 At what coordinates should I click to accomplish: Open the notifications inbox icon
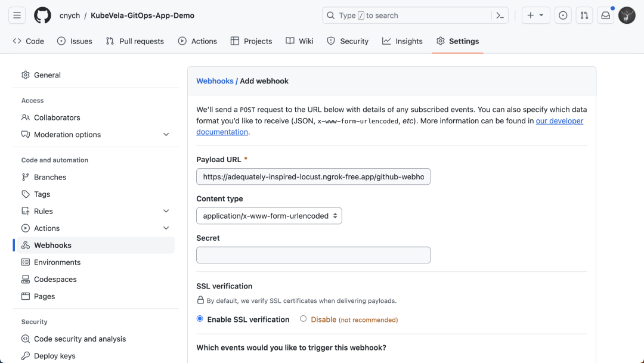click(x=606, y=15)
